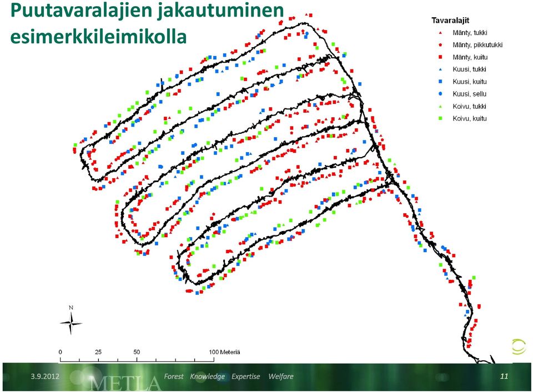The width and height of the screenshot is (533, 392).
Task: Click the scale bar label '0'
Action: [61, 352]
